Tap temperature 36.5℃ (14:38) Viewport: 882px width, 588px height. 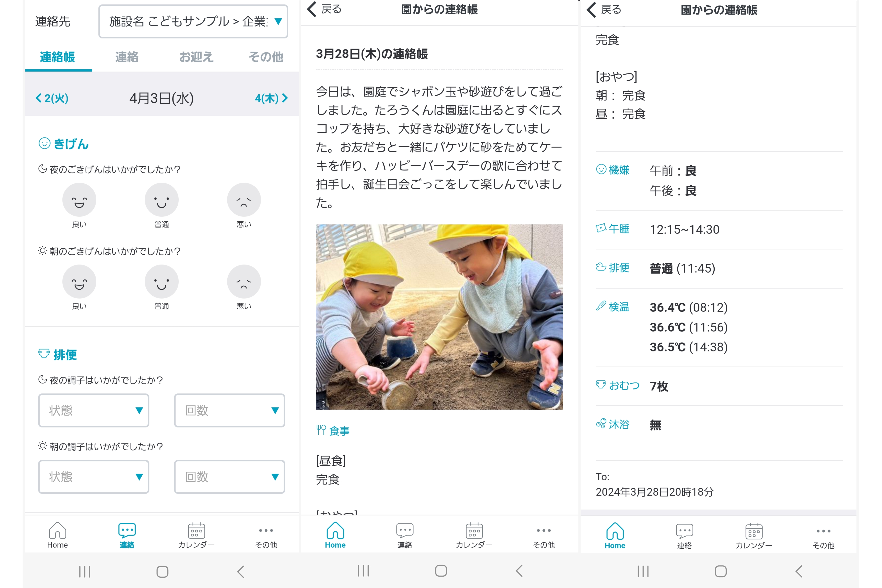click(689, 347)
